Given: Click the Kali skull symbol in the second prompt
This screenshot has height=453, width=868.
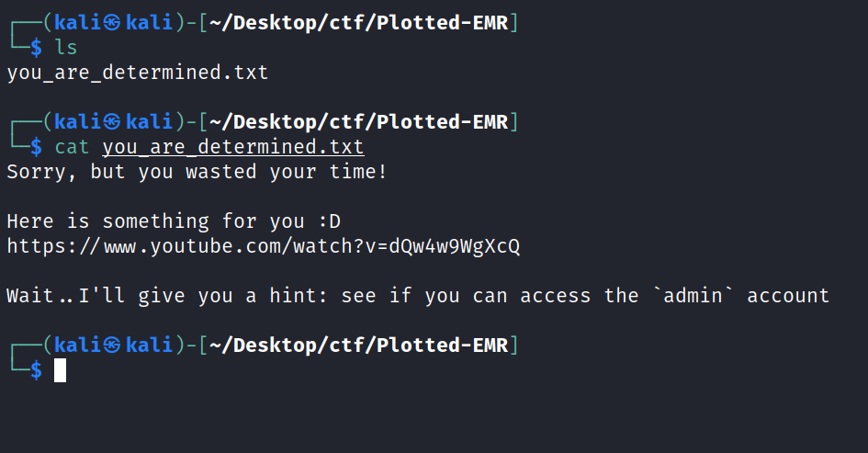Looking at the screenshot, I should pos(112,121).
